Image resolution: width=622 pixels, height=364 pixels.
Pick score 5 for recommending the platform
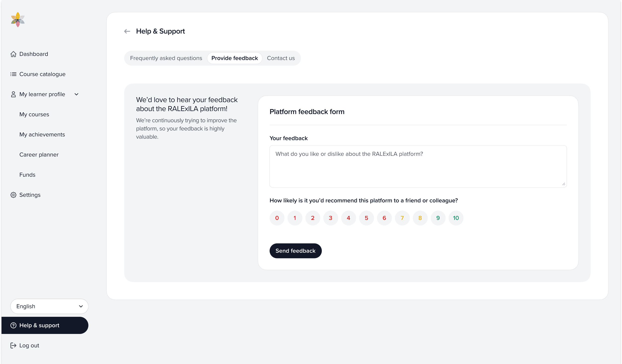click(x=366, y=218)
